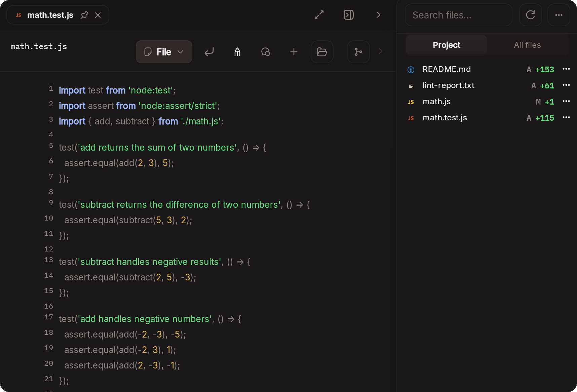Open the chat search icon
This screenshot has height=392, width=577.
[266, 52]
